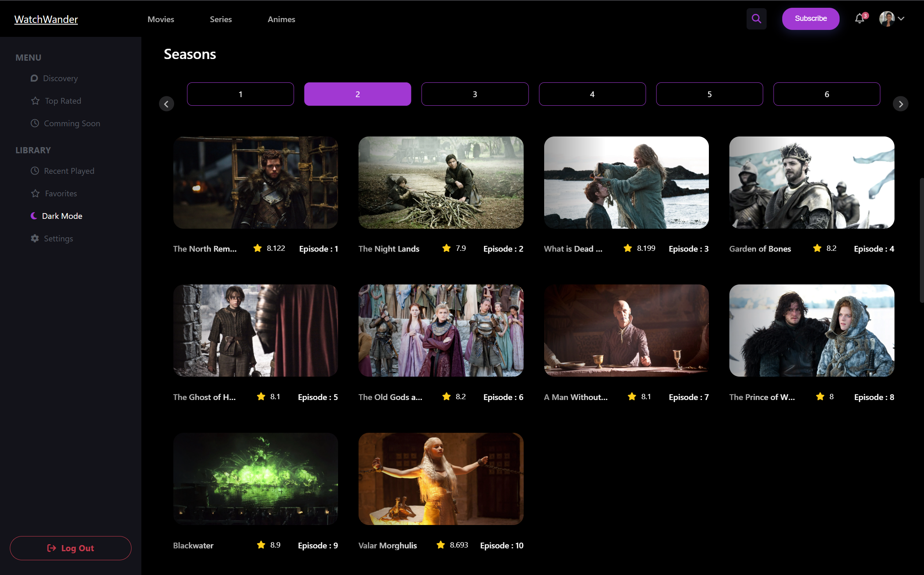Open Favorites library
Image resolution: width=924 pixels, height=575 pixels.
point(61,193)
